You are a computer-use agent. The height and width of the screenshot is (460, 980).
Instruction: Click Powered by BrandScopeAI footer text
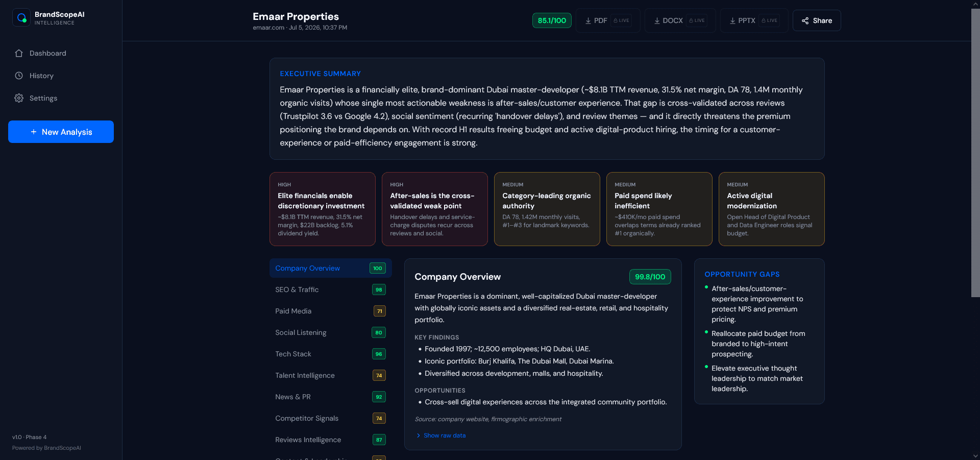click(46, 448)
